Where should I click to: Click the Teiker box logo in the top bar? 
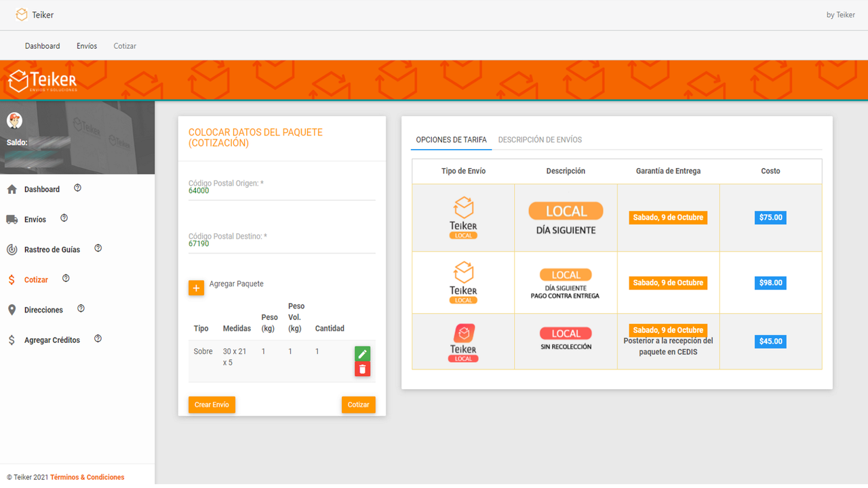pos(19,14)
